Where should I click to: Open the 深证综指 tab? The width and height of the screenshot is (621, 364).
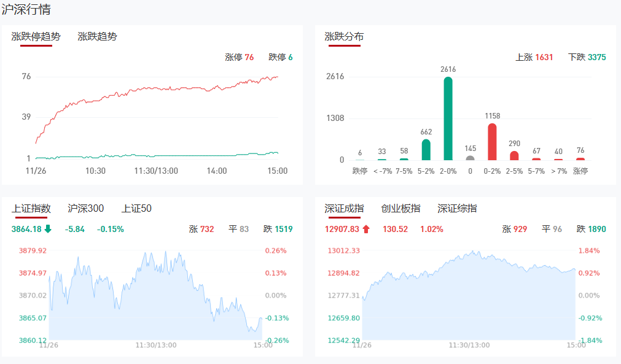click(457, 209)
